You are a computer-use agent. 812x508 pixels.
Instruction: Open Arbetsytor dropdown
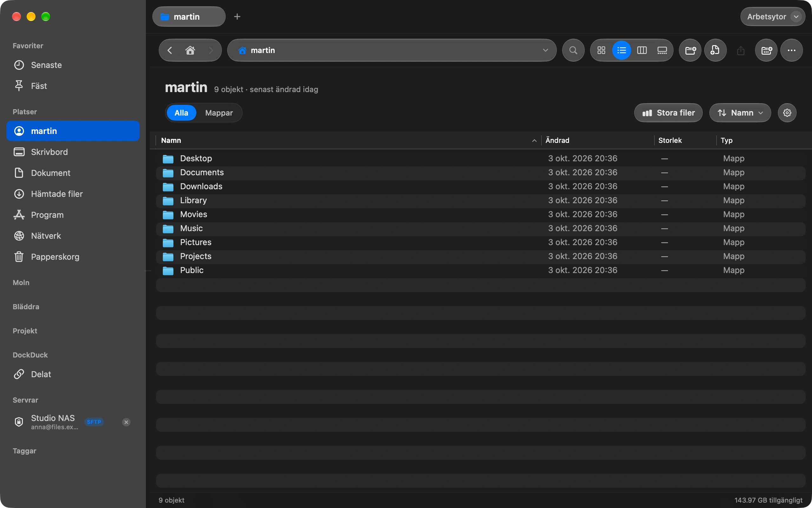pos(773,17)
